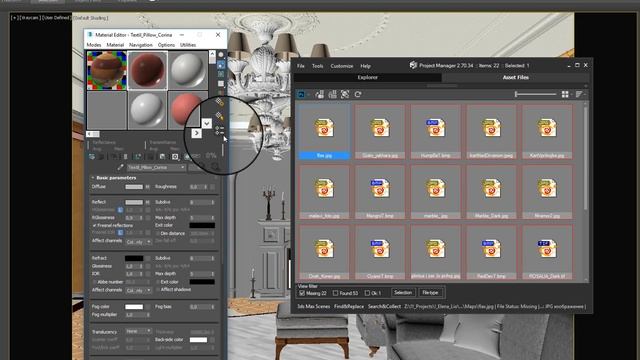Select the pink material sample sphere
Viewport: 640px width, 360px height.
point(186,109)
